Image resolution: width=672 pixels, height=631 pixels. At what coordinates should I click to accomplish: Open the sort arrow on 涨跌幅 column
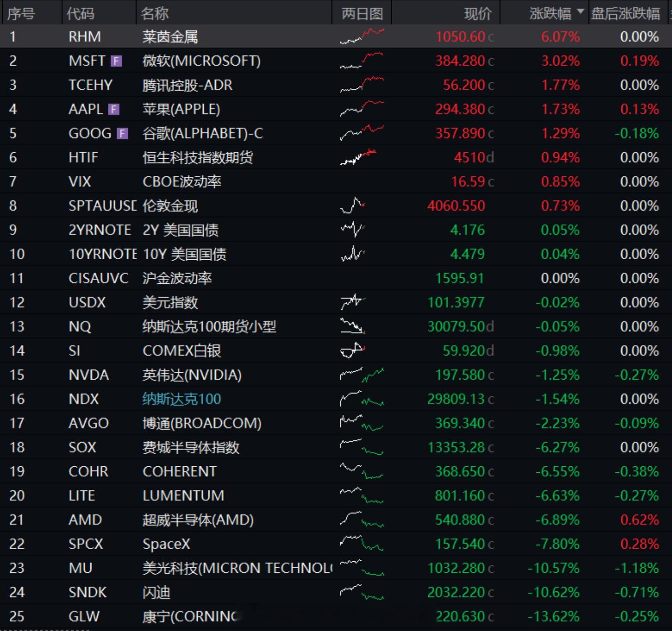pyautogui.click(x=580, y=12)
